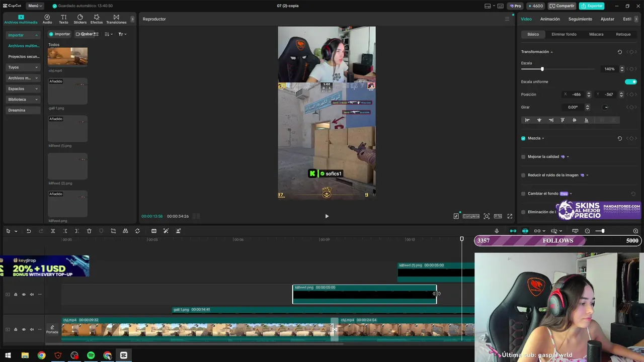Select the Eliminar fondo sub-tab
Viewport: 644px width, 362px height.
pyautogui.click(x=564, y=34)
